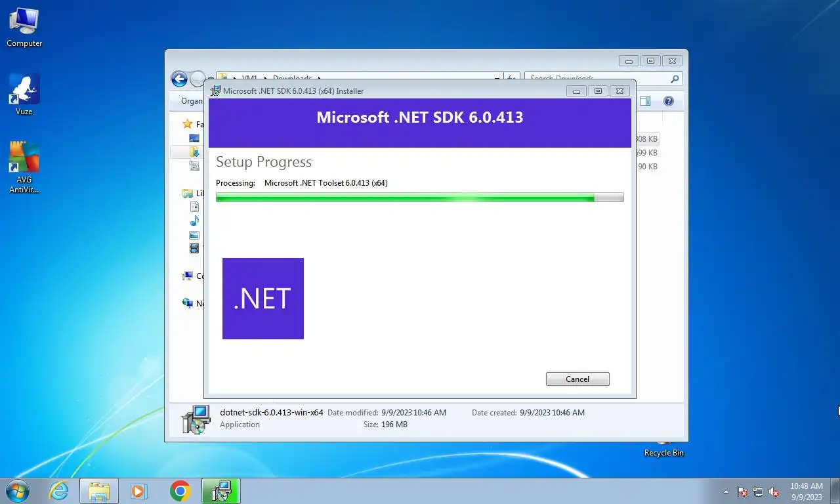Open the Windows Start menu
Image resolution: width=840 pixels, height=504 pixels.
point(16,491)
